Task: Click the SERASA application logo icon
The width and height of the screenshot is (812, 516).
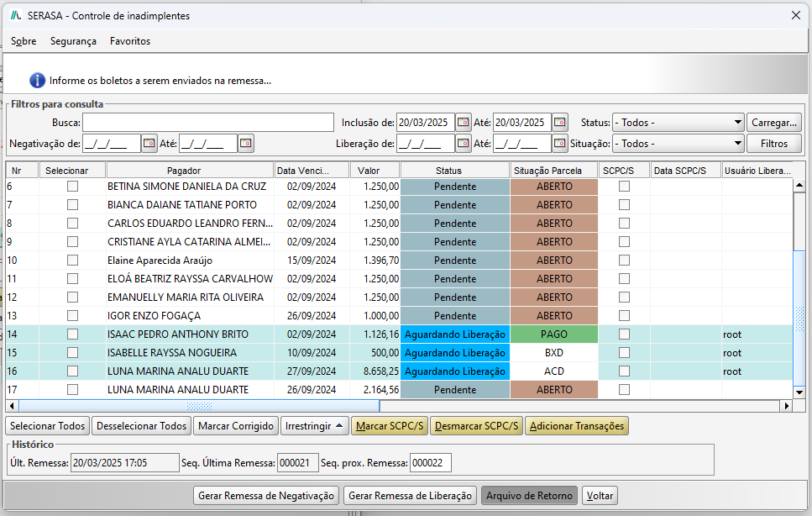Action: (16, 15)
